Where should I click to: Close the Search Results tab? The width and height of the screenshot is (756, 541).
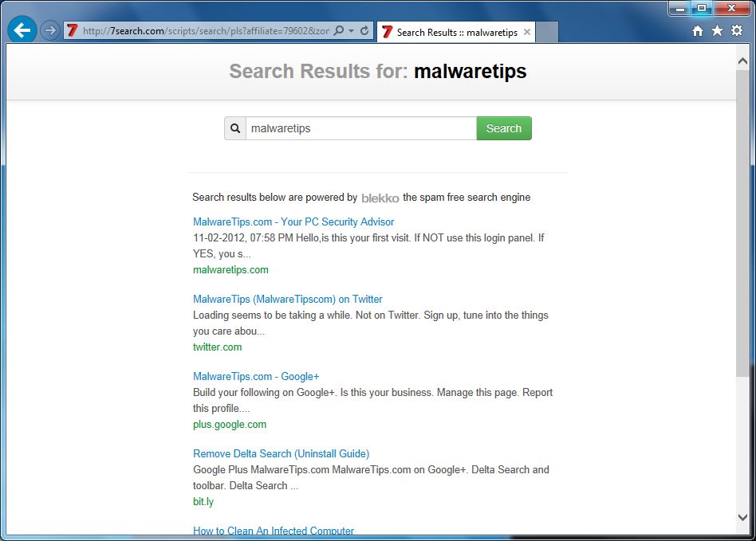(x=527, y=32)
